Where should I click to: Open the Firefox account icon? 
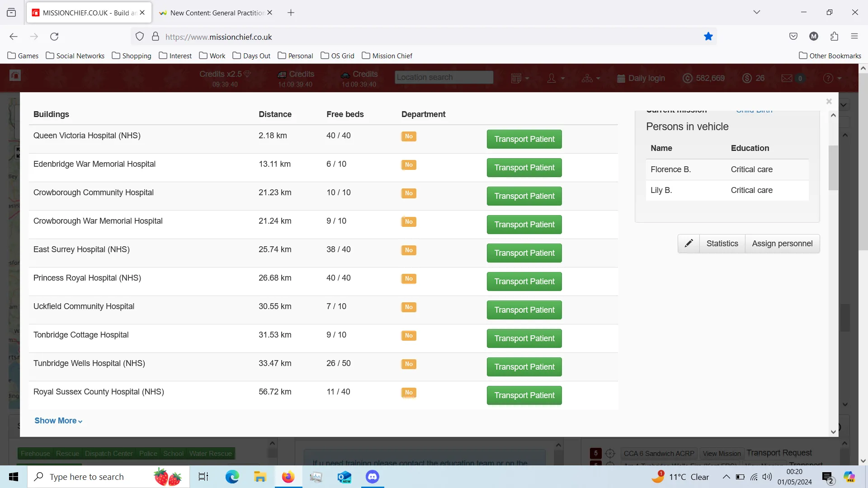click(814, 37)
